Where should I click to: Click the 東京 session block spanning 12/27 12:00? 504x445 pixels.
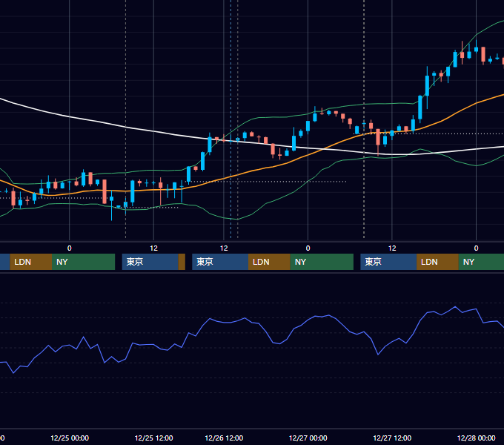388,262
